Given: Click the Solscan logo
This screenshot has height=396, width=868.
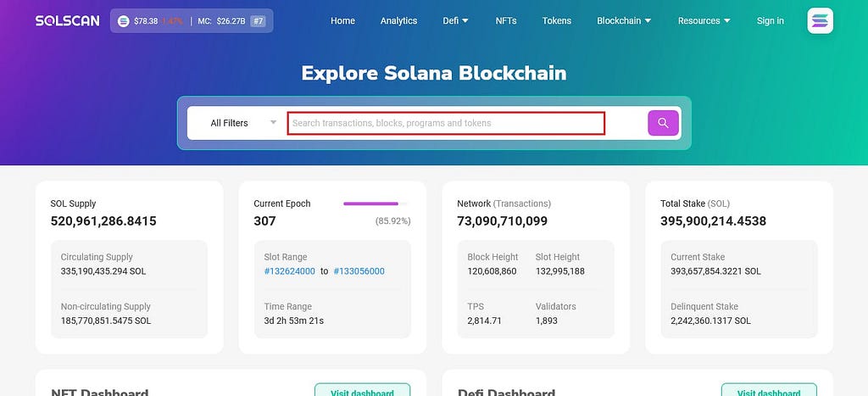Looking at the screenshot, I should tap(68, 21).
